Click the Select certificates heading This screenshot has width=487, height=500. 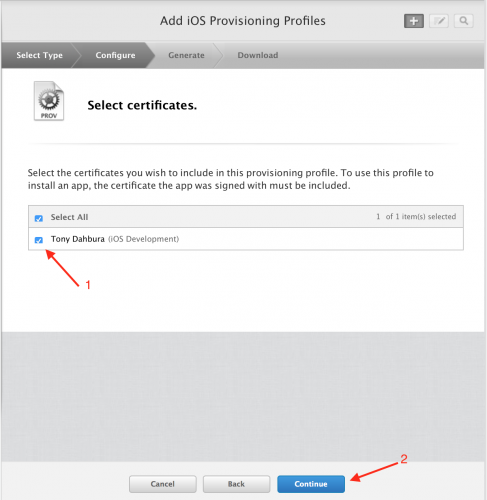click(142, 105)
